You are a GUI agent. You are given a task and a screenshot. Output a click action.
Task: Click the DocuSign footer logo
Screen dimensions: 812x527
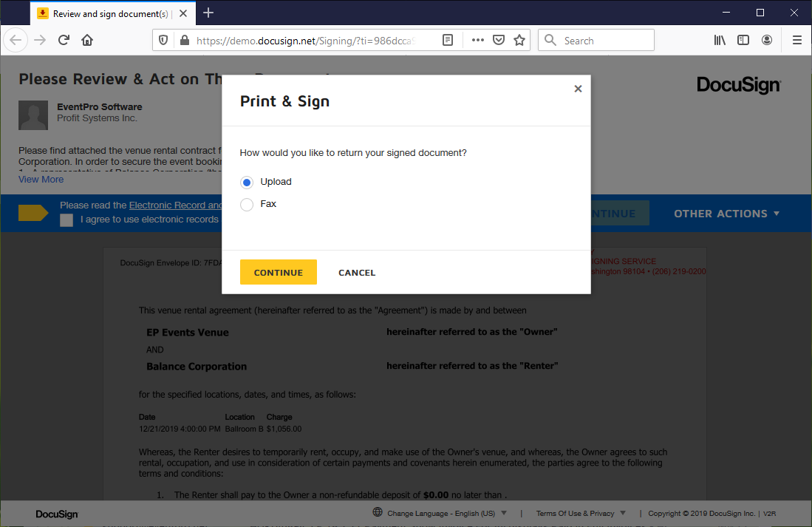click(57, 514)
